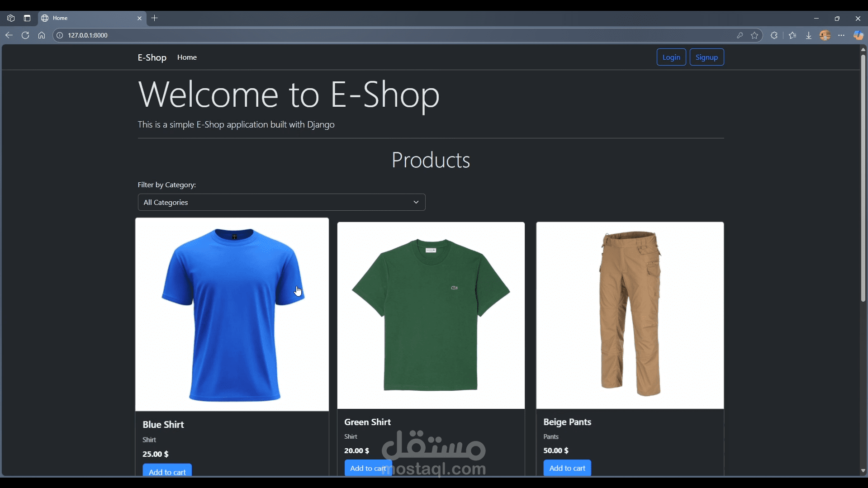The height and width of the screenshot is (488, 868).
Task: Click the Signup button
Action: [x=707, y=57]
